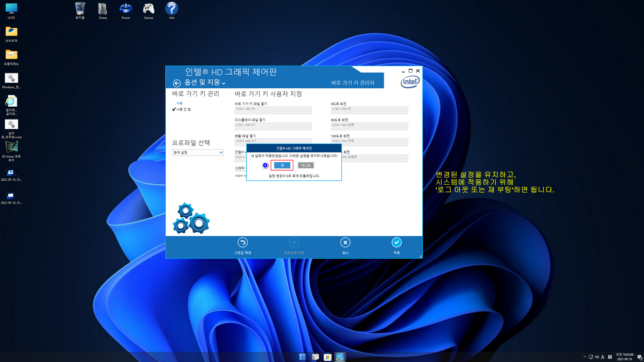Open the notification center icon
644x362 pixels.
click(640, 357)
